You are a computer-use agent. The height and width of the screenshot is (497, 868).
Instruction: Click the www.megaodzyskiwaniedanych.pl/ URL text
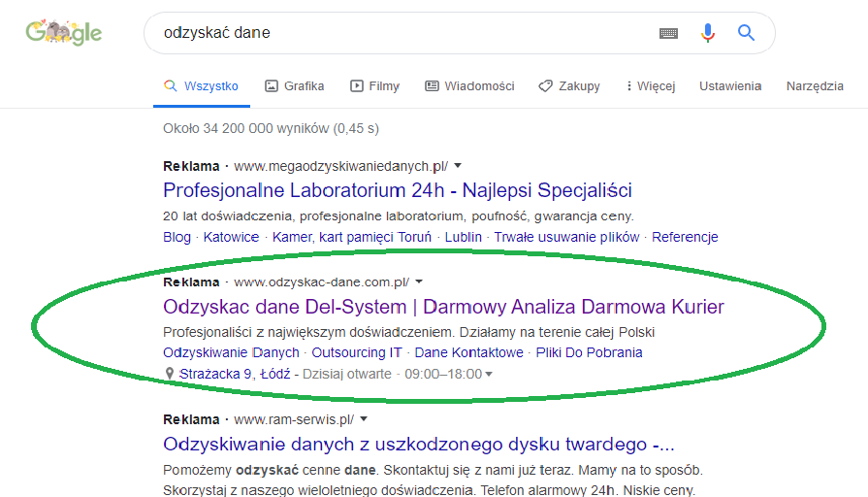pyautogui.click(x=341, y=166)
